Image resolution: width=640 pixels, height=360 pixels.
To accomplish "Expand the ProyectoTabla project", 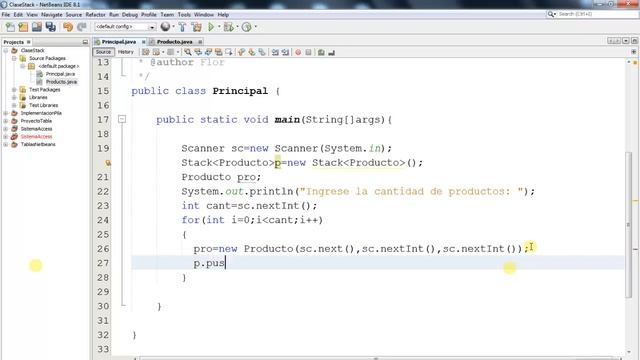I will click(6, 121).
